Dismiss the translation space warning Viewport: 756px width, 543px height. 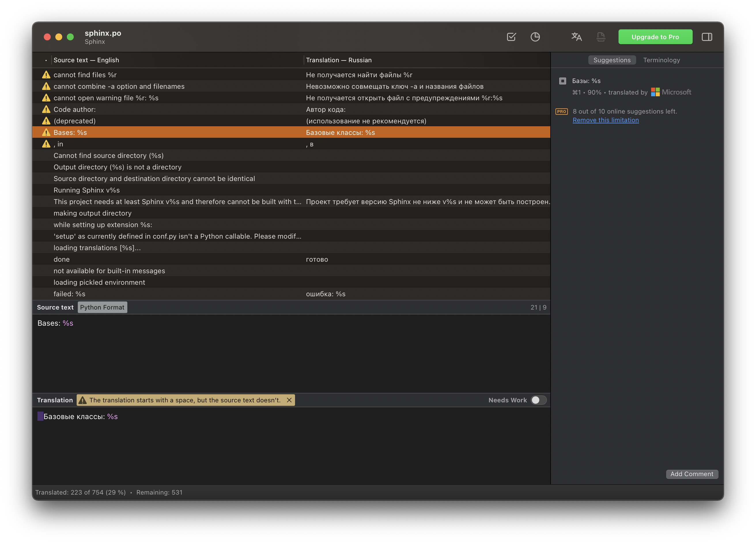click(x=289, y=400)
